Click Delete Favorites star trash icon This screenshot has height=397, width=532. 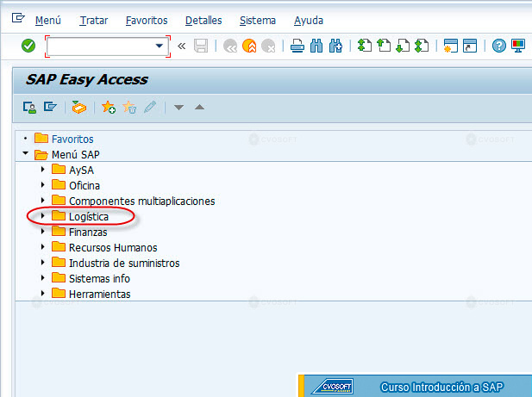click(129, 108)
